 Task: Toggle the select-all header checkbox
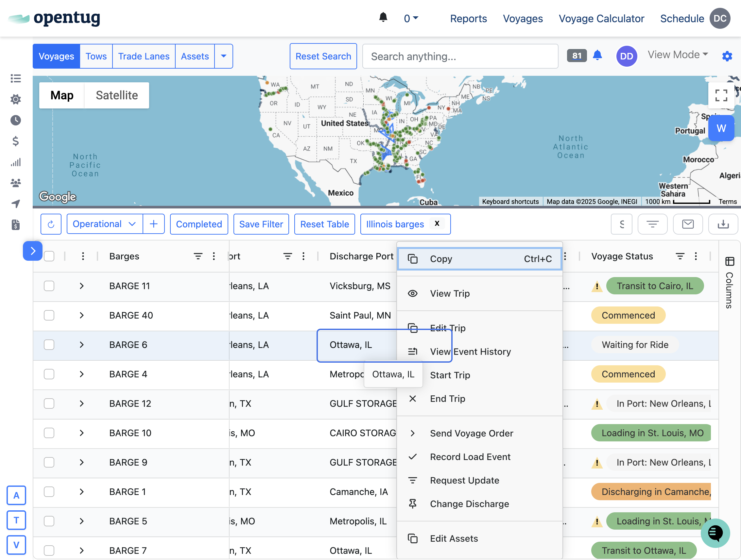pos(49,256)
